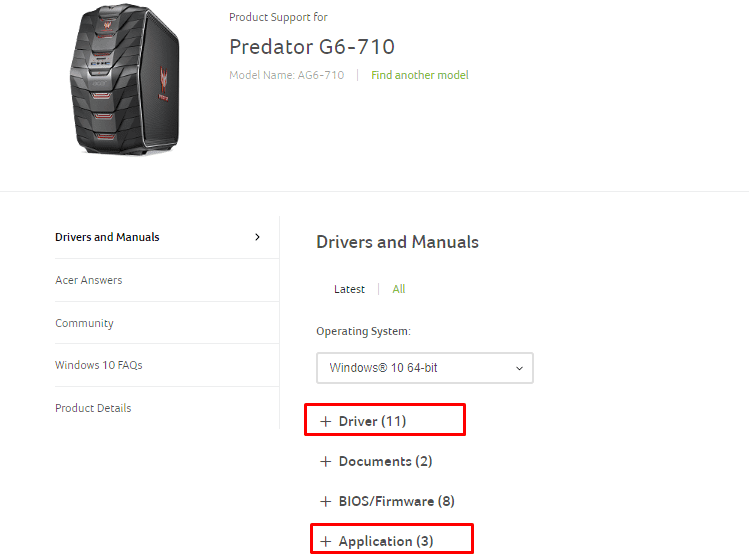The width and height of the screenshot is (749, 557).
Task: Open Windows 10 FAQs sidebar item
Action: pos(99,365)
